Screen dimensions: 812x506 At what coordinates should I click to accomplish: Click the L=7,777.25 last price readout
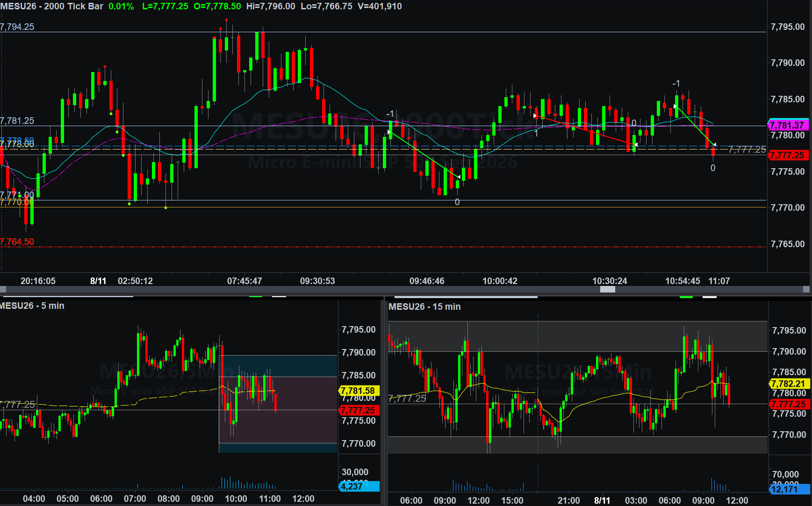pyautogui.click(x=165, y=7)
